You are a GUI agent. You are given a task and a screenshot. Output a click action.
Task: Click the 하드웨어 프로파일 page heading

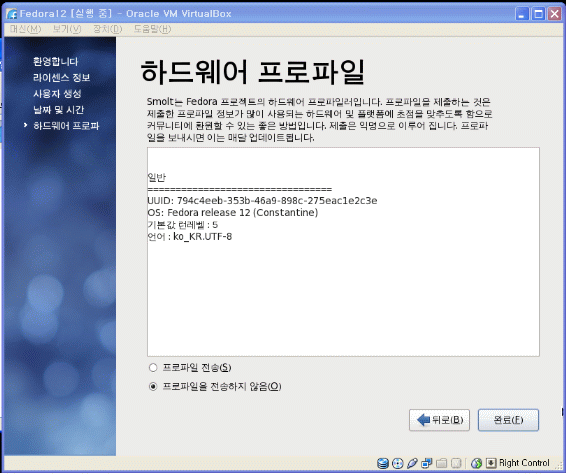252,72
